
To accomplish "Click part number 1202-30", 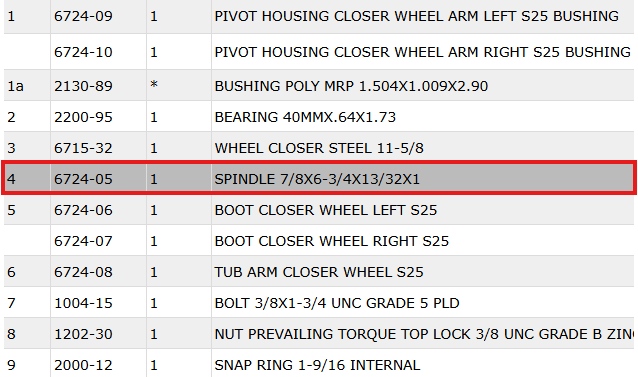I will pos(83,333).
